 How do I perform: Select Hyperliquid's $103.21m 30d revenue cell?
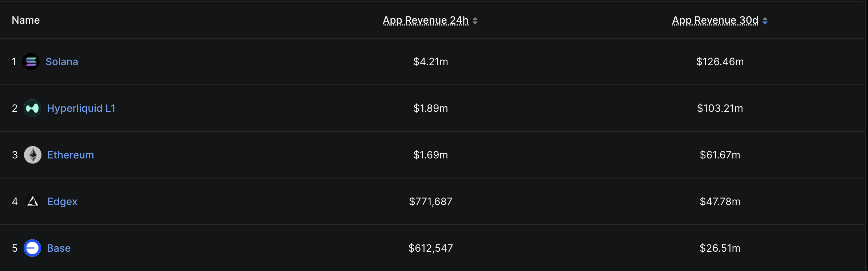pyautogui.click(x=720, y=108)
